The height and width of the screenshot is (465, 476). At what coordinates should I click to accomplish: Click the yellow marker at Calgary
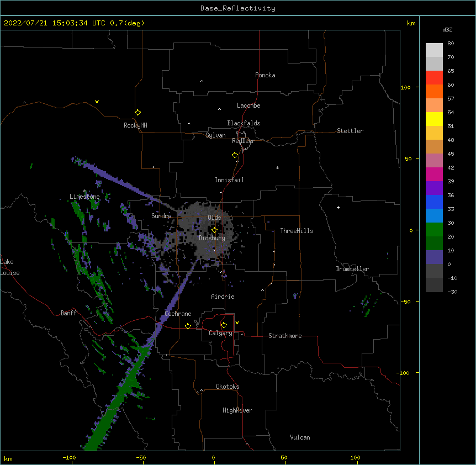coord(224,325)
